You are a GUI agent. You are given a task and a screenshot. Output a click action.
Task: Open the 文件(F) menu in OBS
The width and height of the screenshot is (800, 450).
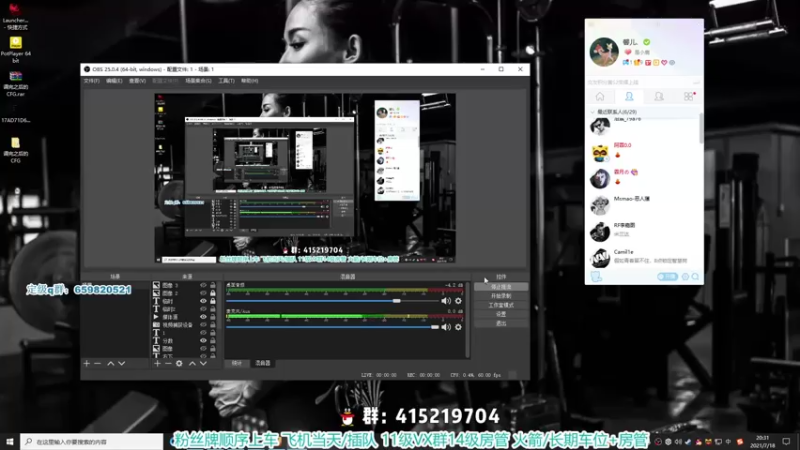point(91,81)
